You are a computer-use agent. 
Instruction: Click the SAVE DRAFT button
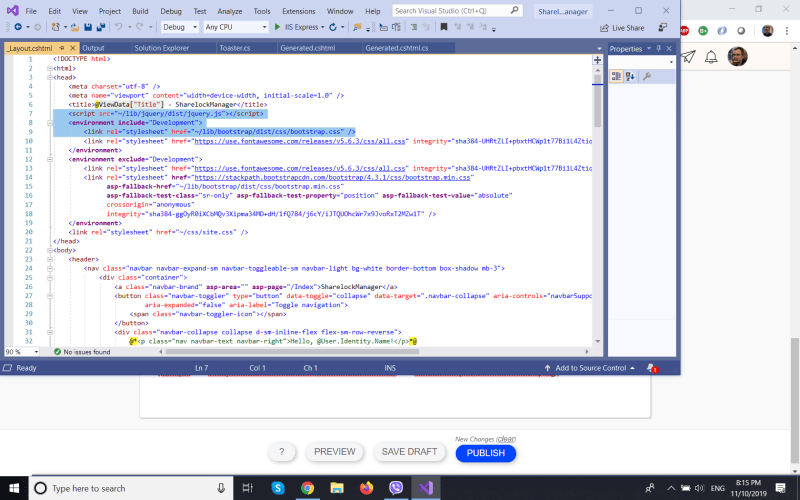click(x=409, y=452)
